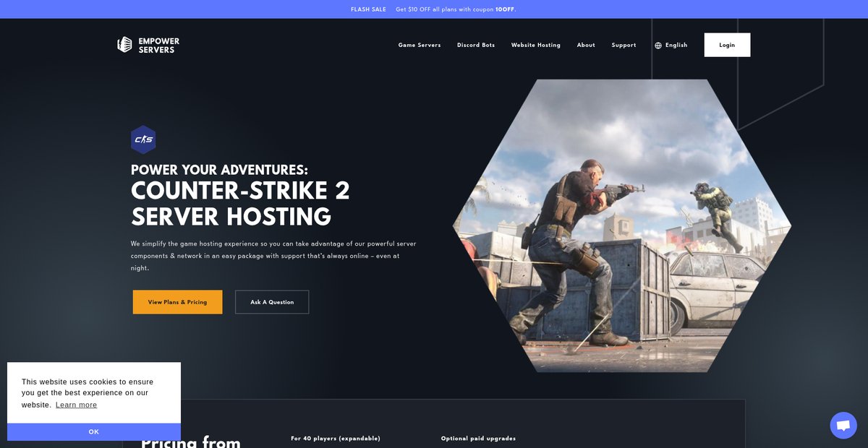The height and width of the screenshot is (448, 868).
Task: Click the Optional paid upgrades text
Action: pos(478,439)
